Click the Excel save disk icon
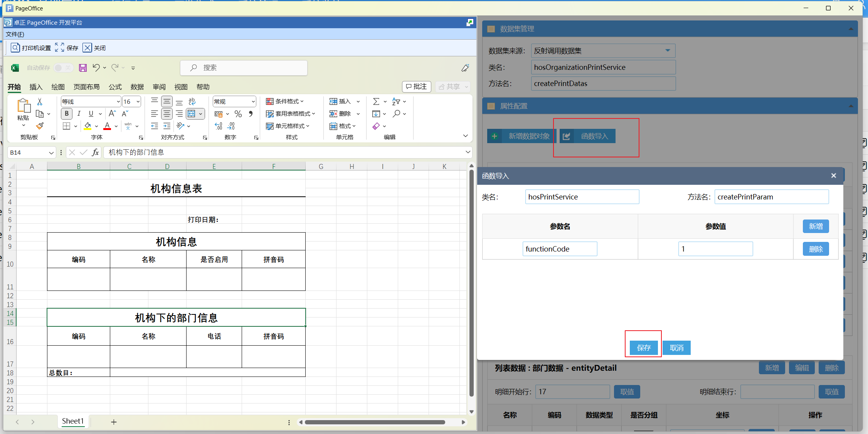868x434 pixels. tap(83, 68)
